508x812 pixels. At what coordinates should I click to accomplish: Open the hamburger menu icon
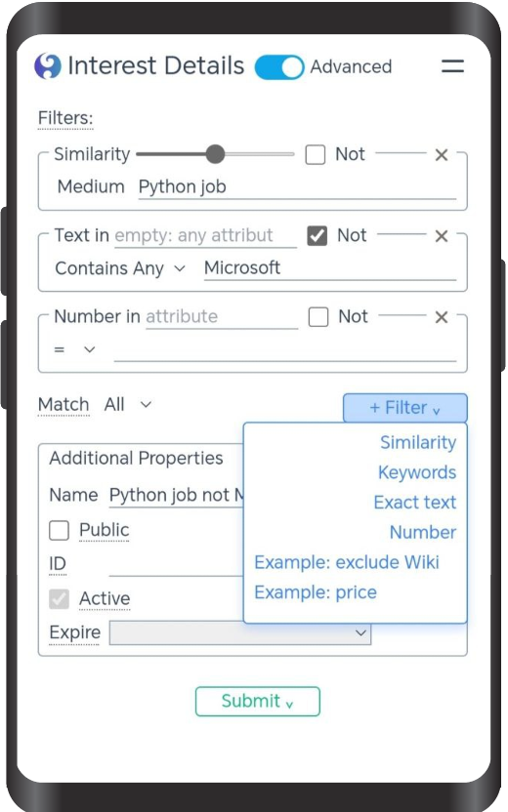[x=452, y=66]
